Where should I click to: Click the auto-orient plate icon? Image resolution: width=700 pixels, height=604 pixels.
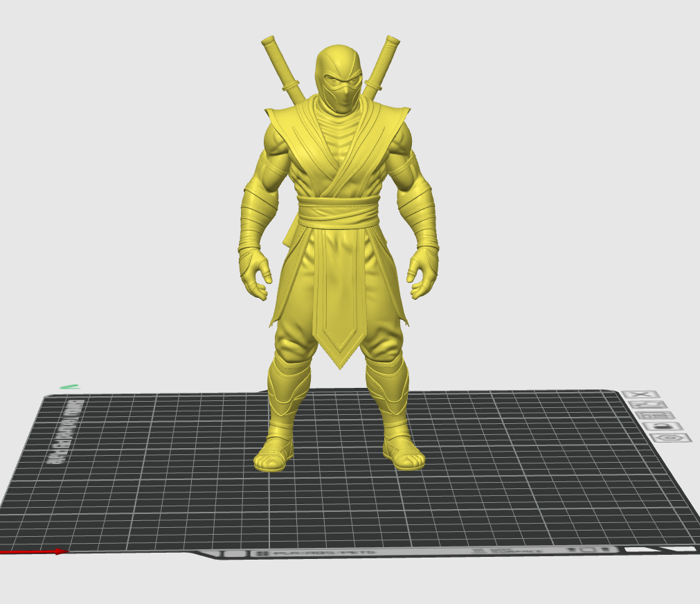point(647,405)
